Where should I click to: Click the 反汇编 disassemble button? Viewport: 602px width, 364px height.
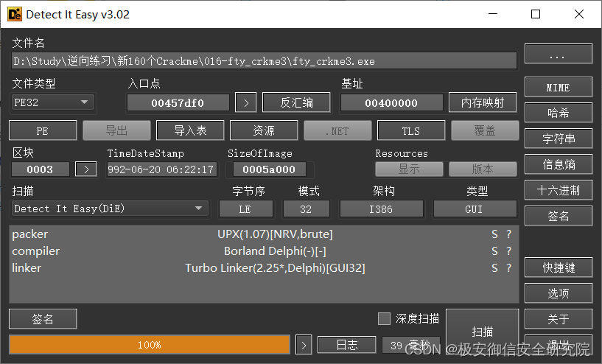[296, 102]
